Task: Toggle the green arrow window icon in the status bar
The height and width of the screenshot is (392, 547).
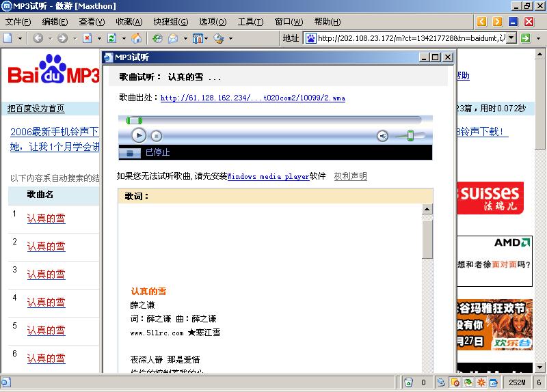Action: coord(468,382)
